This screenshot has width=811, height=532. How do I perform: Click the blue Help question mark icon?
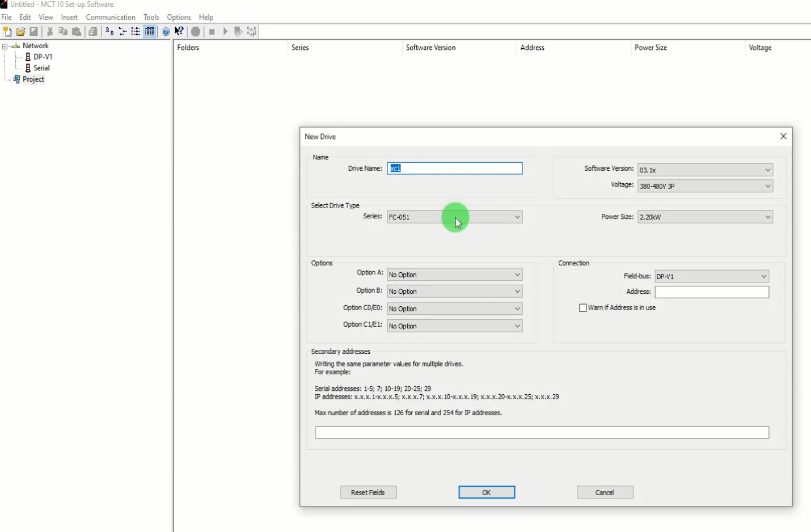pos(166,32)
